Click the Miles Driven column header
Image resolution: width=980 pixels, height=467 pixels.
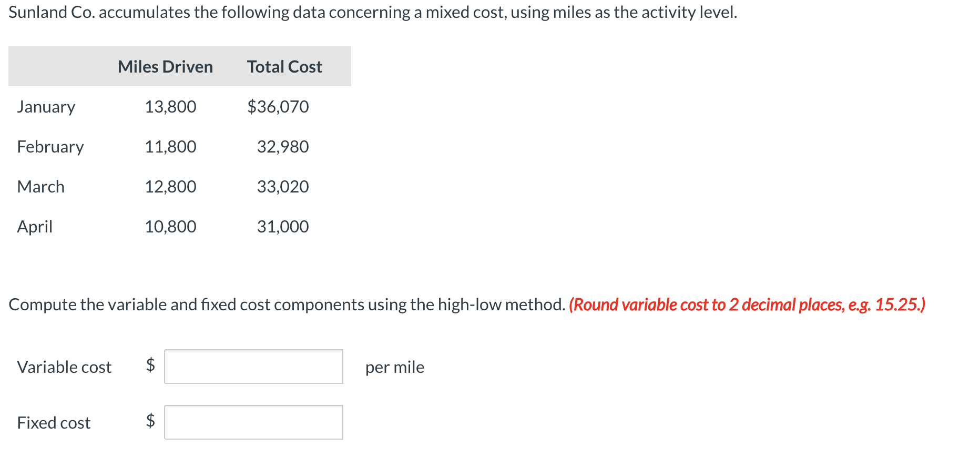coord(165,67)
